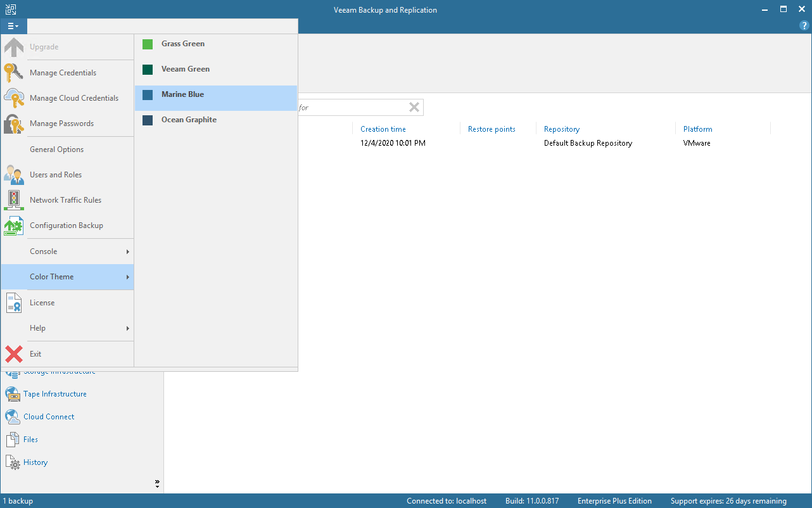Click the Veeam logo icon in title bar

(x=11, y=9)
